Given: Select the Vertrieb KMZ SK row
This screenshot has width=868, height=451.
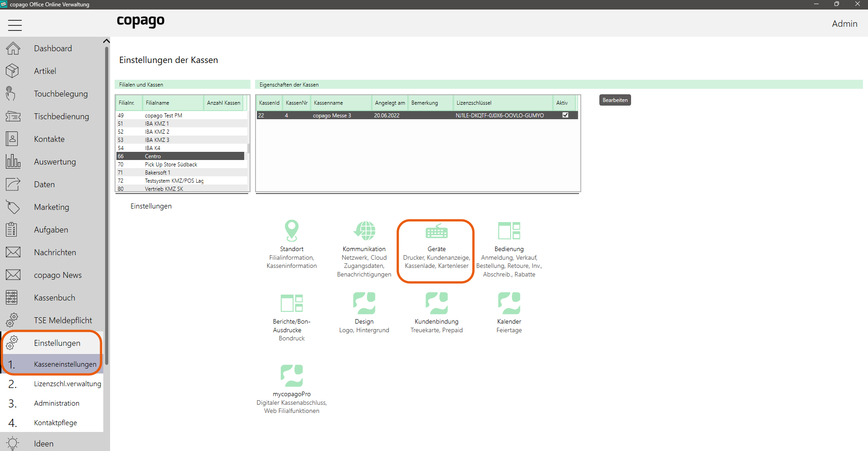Looking at the screenshot, I should 182,189.
